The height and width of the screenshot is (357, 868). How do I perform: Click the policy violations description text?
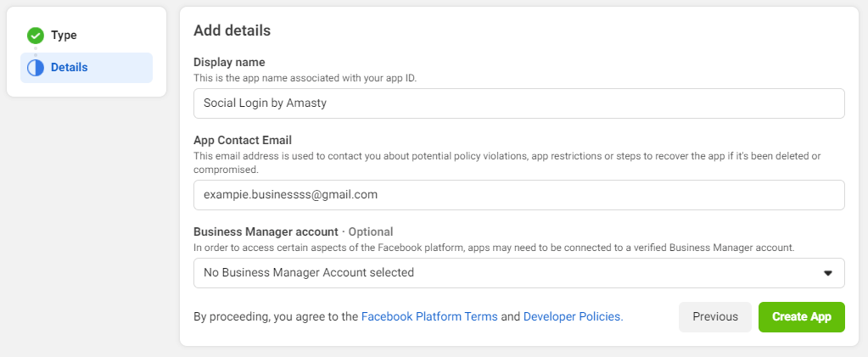click(507, 163)
